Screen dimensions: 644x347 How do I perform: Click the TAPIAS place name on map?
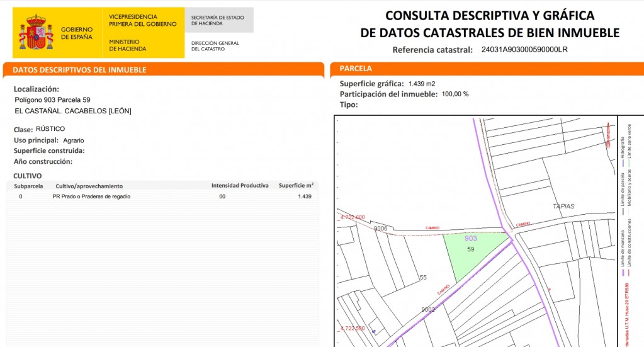563,206
